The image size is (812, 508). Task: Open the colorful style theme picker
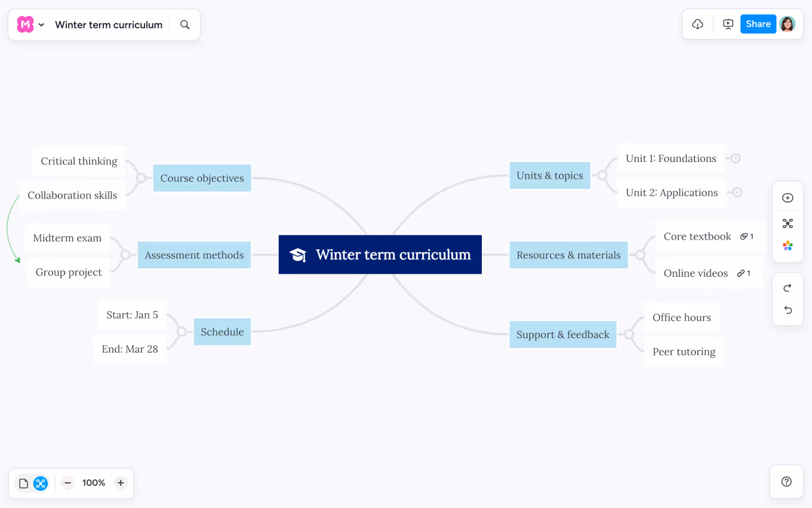(788, 246)
